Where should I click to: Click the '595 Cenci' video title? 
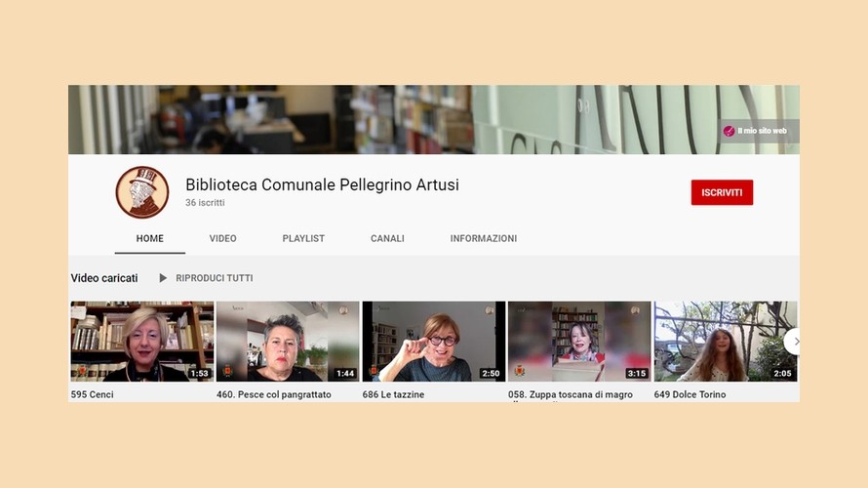point(94,394)
